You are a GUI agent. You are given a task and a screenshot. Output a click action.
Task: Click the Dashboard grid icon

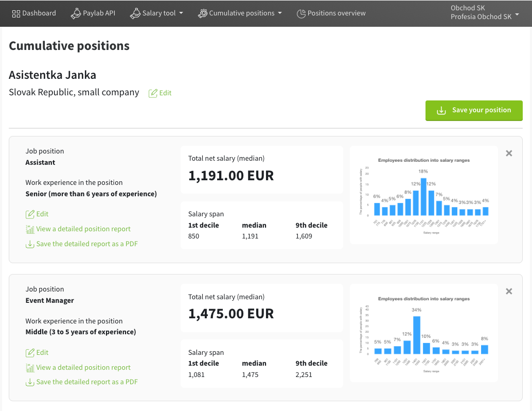16,13
